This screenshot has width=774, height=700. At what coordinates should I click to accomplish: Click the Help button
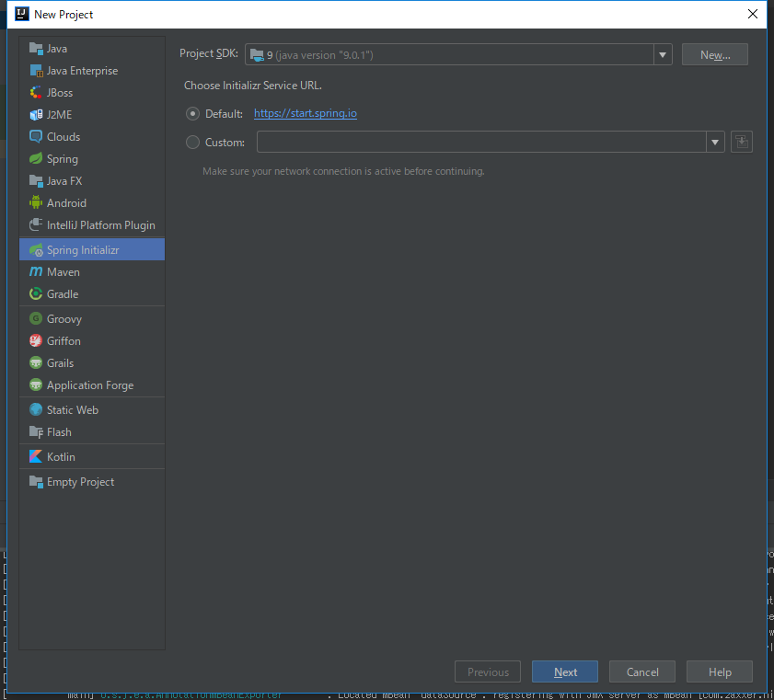click(x=719, y=671)
